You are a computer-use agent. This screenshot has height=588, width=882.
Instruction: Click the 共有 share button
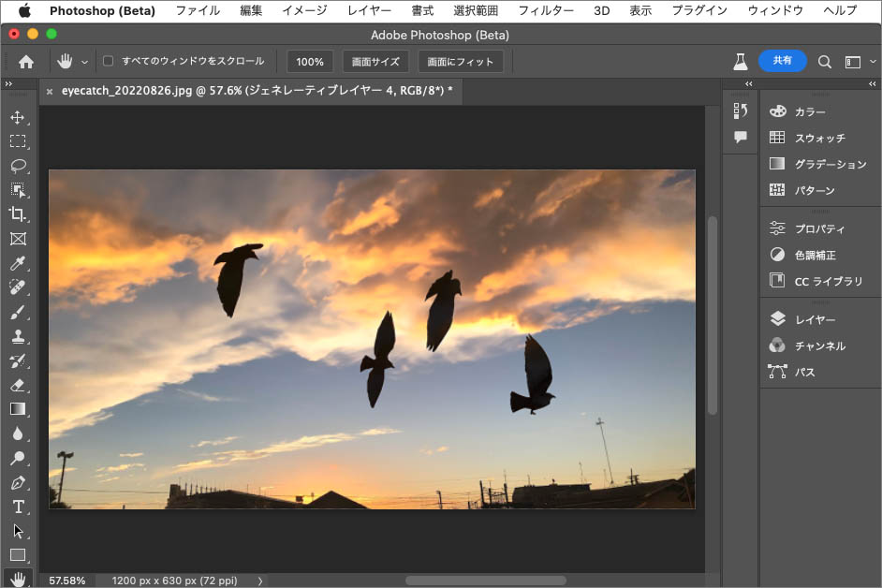coord(782,61)
